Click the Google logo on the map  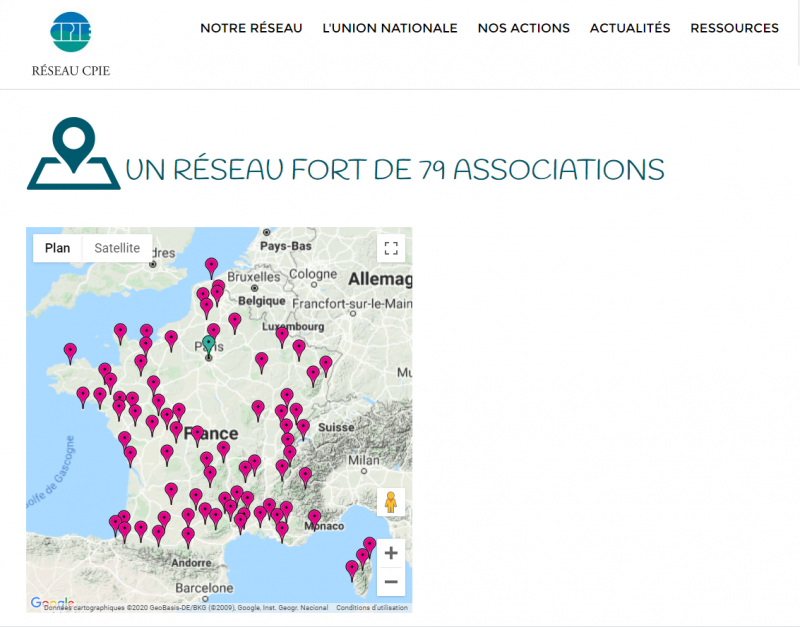(51, 603)
